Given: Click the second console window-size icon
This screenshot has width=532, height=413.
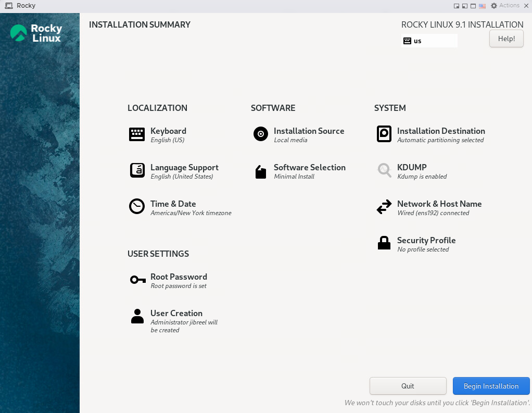Looking at the screenshot, I should (x=465, y=6).
